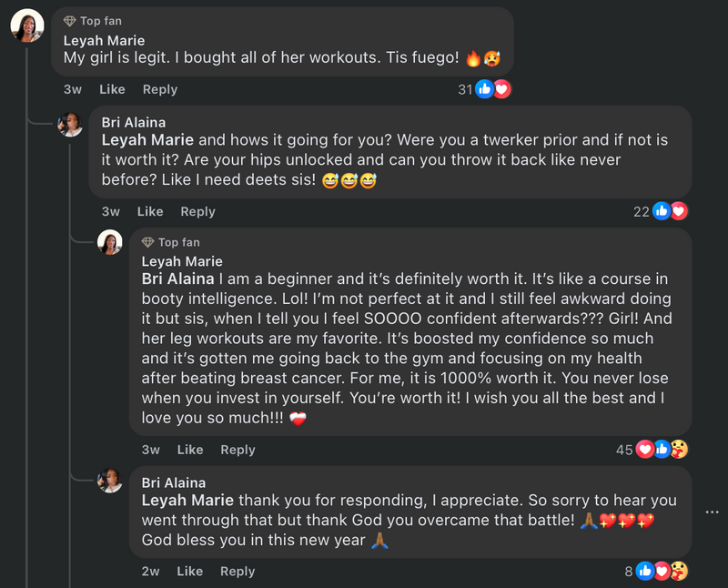Image resolution: width=728 pixels, height=588 pixels.
Task: Open the three-dot options menu on last comment
Action: 712,512
